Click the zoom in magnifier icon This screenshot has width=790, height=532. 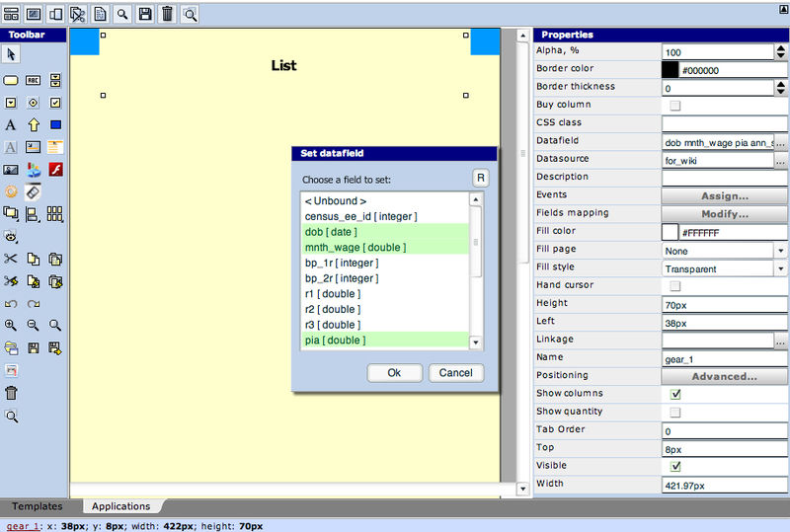point(11,325)
